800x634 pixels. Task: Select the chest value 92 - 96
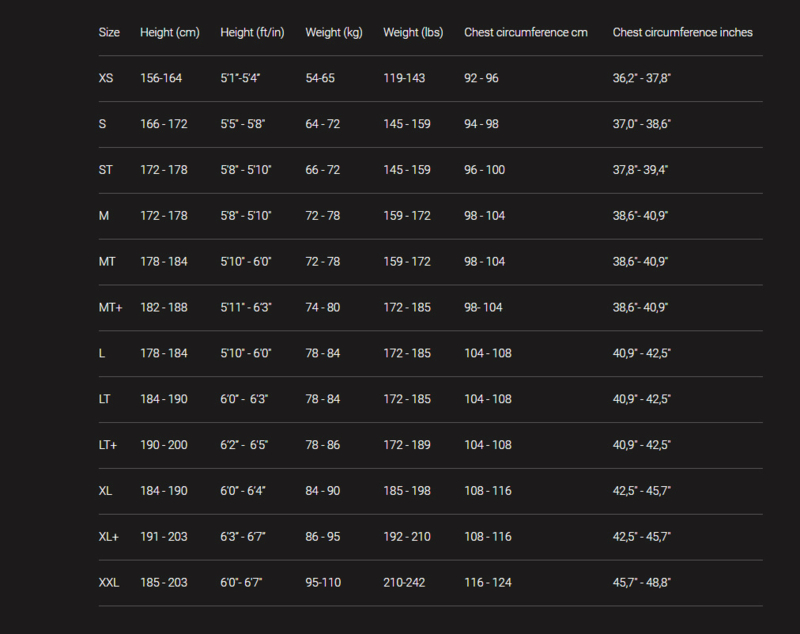481,78
